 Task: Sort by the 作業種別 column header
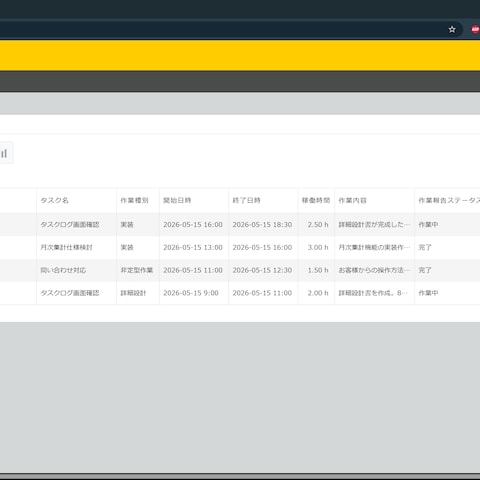tap(134, 200)
